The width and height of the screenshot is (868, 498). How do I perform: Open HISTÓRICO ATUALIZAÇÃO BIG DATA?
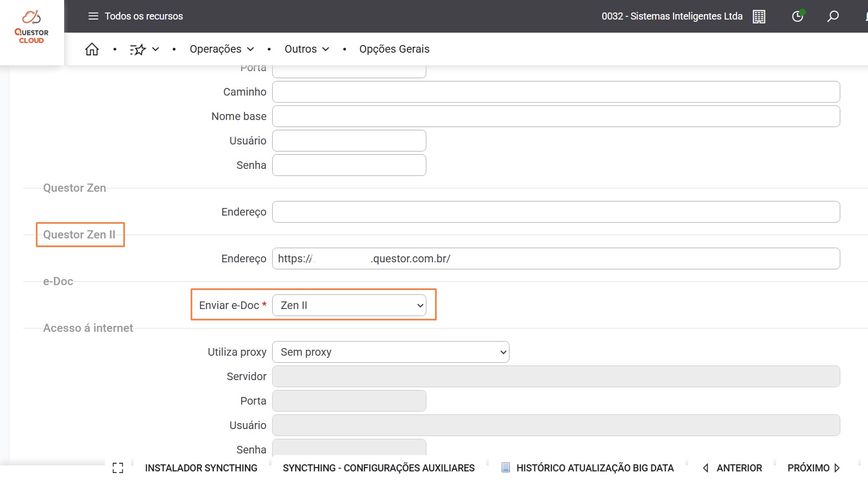[587, 468]
